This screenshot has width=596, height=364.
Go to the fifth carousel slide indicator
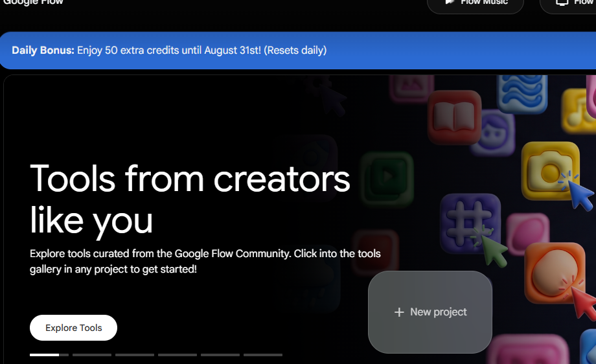click(x=220, y=355)
